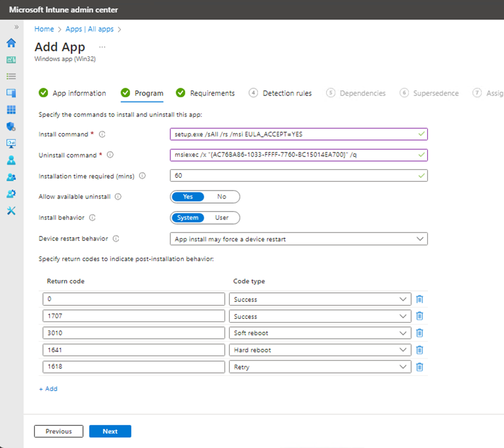Set Install behavior to User
This screenshot has height=448, width=504.
click(x=222, y=218)
